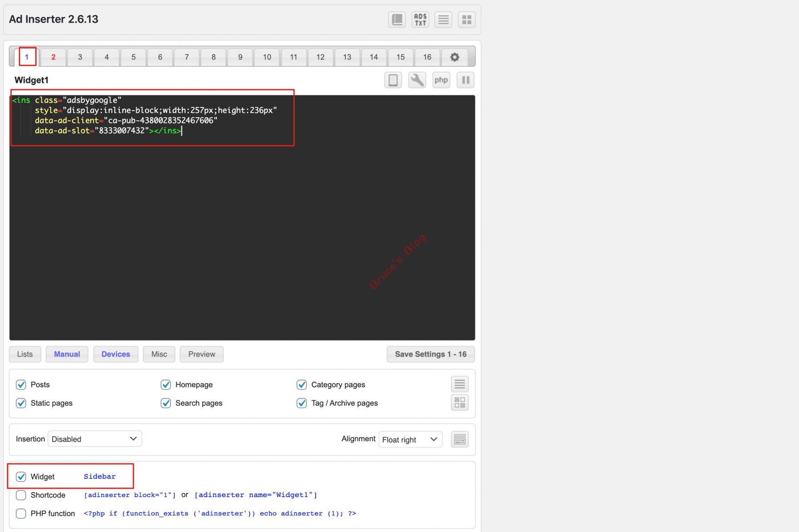Show the blocks list icon in header
799x532 pixels.
[x=443, y=20]
